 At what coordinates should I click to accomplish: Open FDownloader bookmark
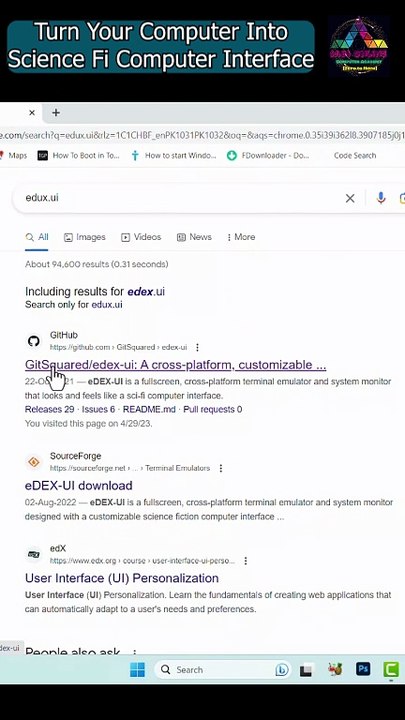pos(268,156)
